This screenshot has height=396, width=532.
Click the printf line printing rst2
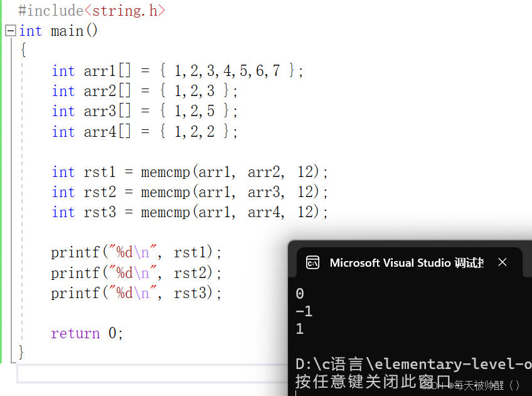click(x=136, y=273)
